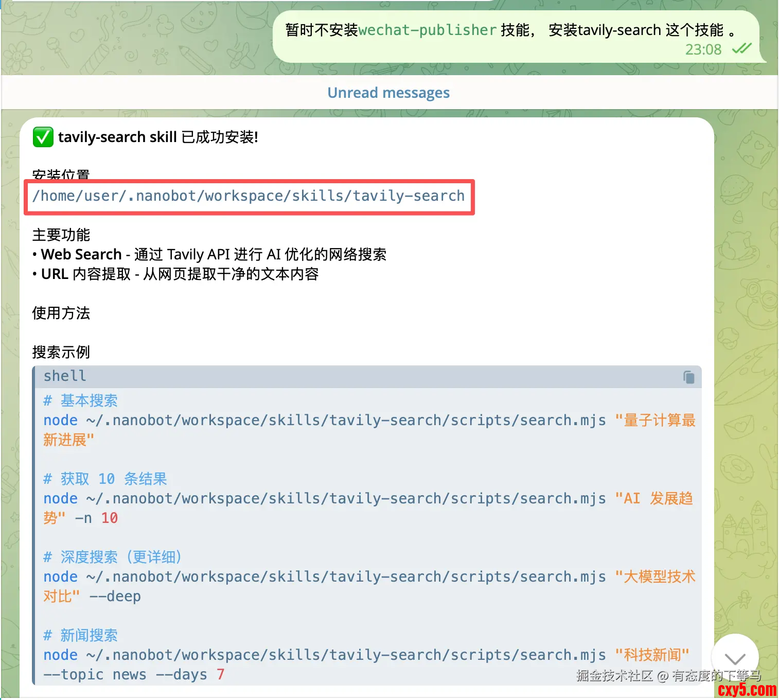This screenshot has width=779, height=700.
Task: Click the tavily-search install path text
Action: 249,196
